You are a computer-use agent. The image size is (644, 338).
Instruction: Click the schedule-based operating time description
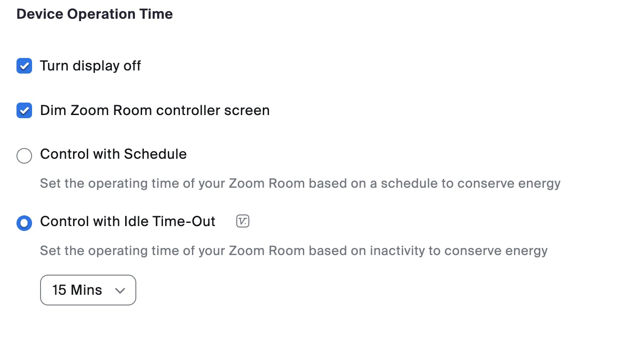coord(300,183)
